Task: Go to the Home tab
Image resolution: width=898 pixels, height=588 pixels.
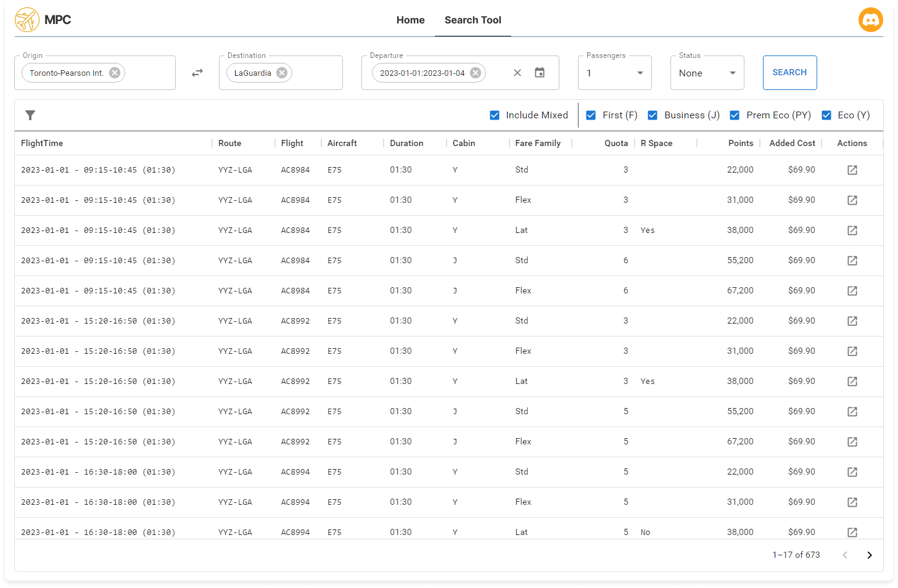Action: click(x=411, y=20)
